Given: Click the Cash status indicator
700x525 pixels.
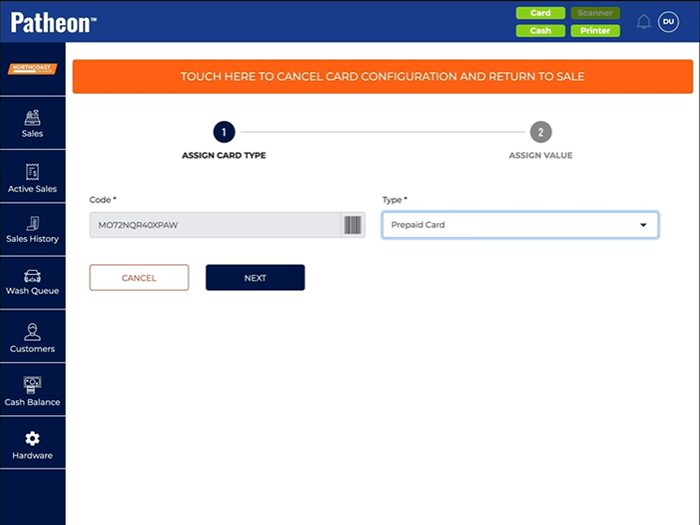Looking at the screenshot, I should [x=540, y=31].
